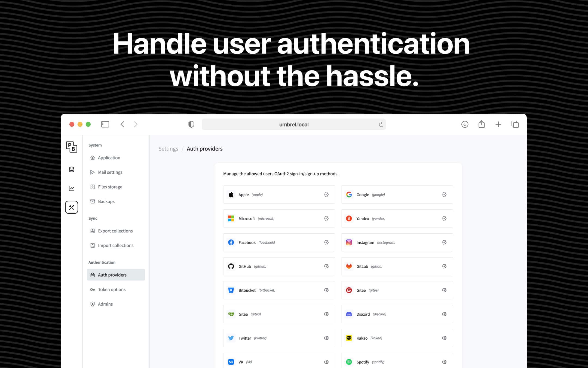The width and height of the screenshot is (588, 368).
Task: Open Application system settings
Action: [109, 157]
